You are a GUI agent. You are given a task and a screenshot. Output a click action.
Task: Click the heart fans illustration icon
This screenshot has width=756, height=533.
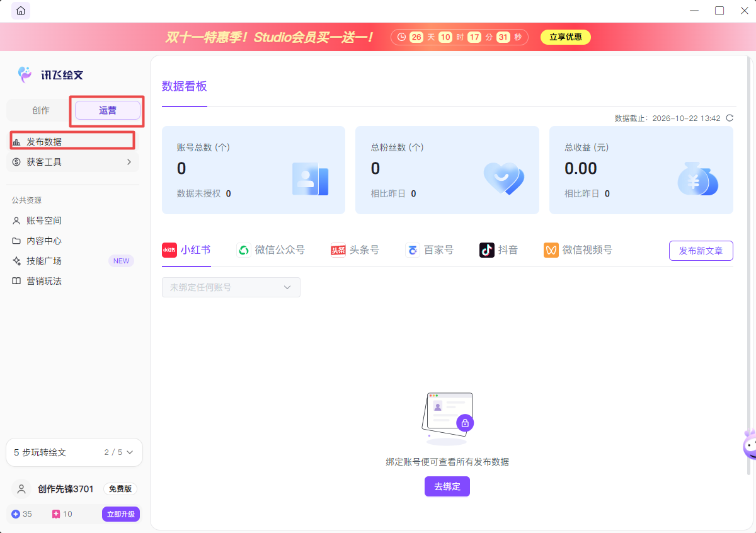click(x=504, y=179)
